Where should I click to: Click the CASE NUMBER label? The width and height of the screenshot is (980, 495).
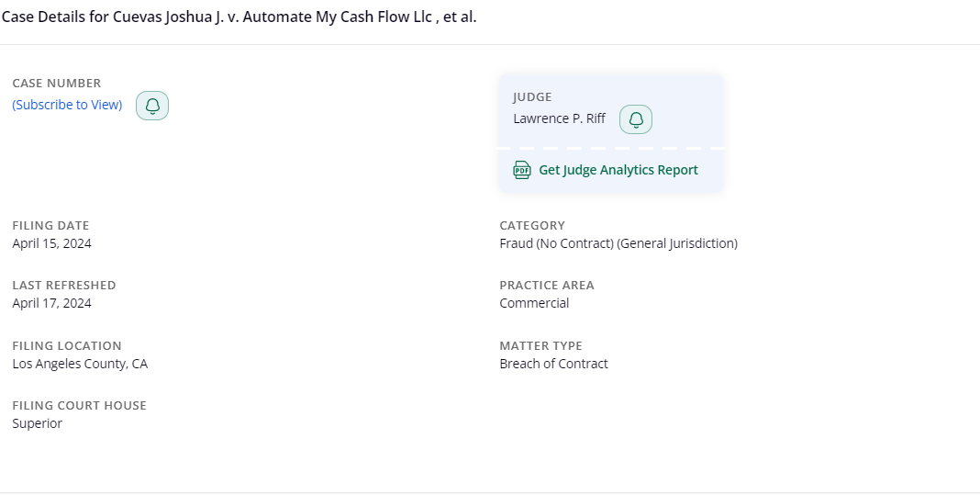tap(56, 84)
